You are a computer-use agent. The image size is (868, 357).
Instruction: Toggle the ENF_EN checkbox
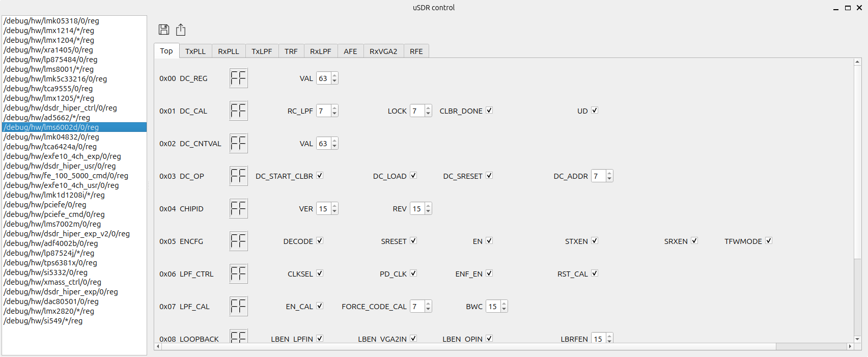(x=489, y=273)
